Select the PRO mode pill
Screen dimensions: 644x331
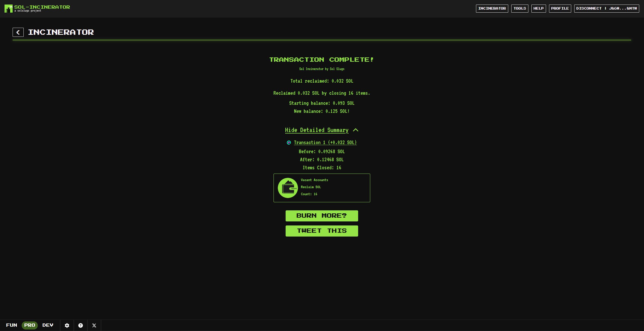(30, 325)
